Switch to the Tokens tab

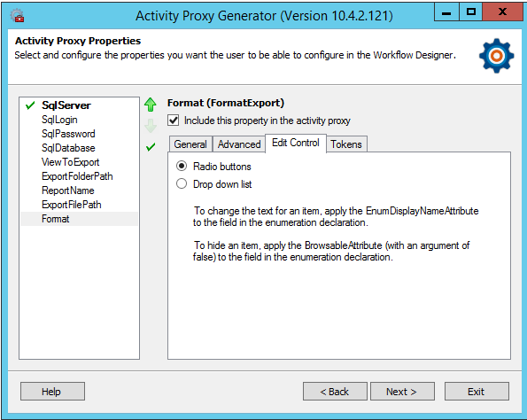(346, 144)
